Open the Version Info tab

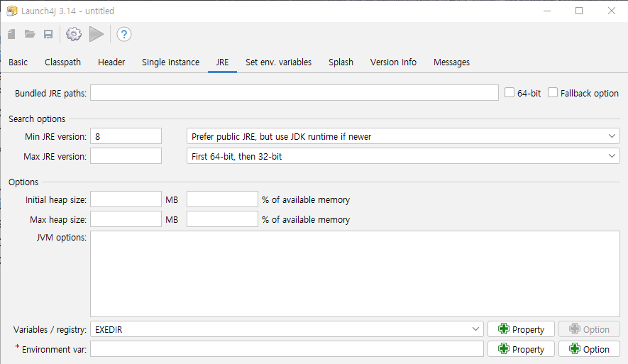coord(393,62)
